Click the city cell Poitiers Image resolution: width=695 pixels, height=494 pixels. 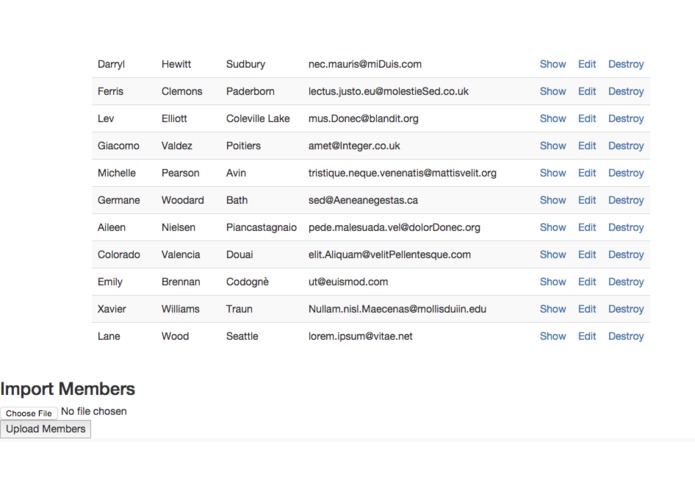[x=243, y=146]
